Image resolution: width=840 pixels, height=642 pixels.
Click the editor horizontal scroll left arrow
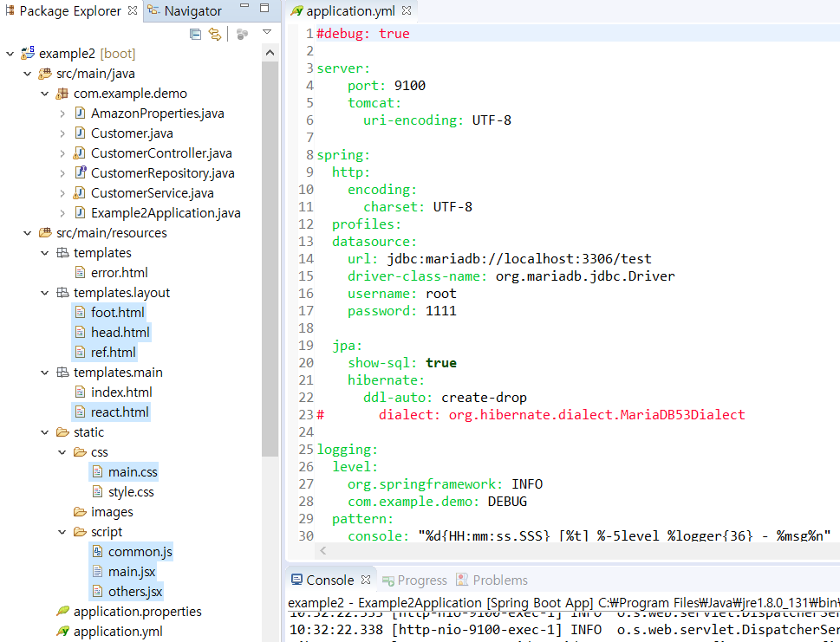(323, 550)
